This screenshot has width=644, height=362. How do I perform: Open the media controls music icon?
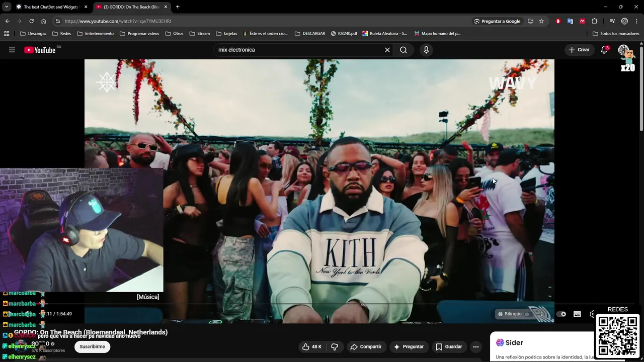612,21
